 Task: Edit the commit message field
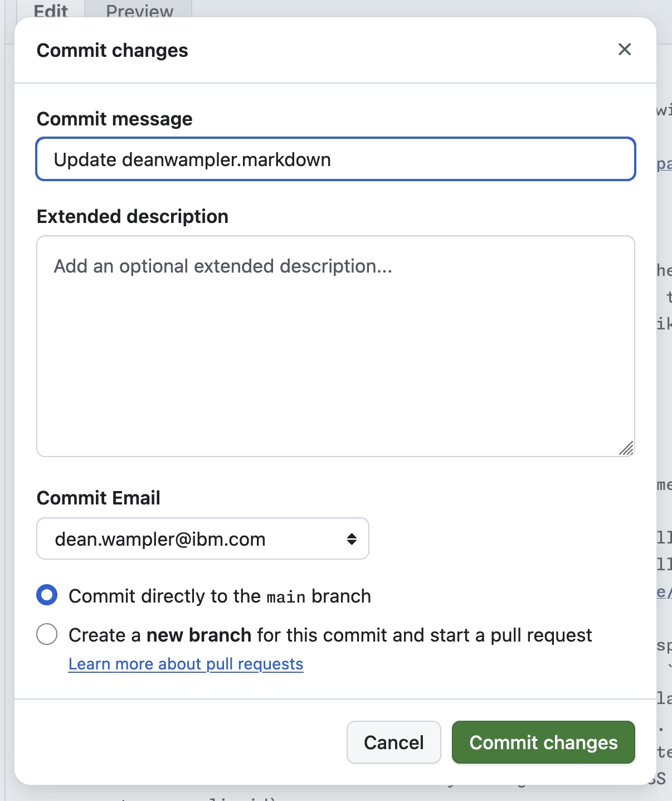pyautogui.click(x=336, y=159)
